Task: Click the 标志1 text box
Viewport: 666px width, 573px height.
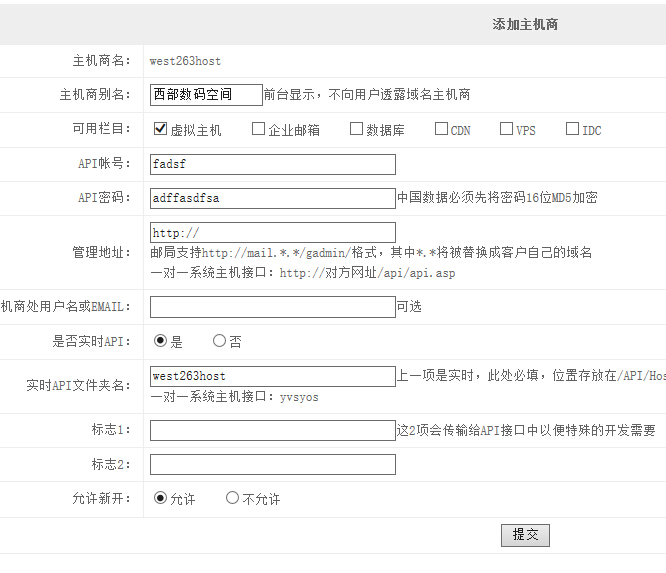Action: coord(272,430)
